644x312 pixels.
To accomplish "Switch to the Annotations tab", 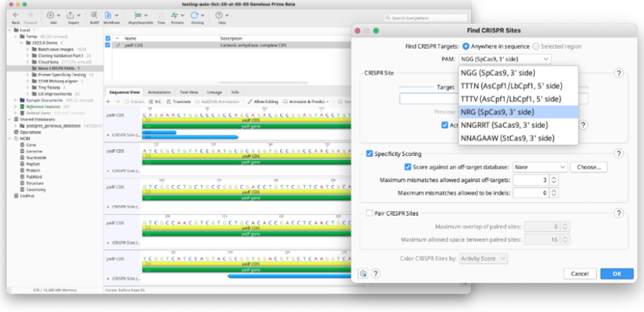I will (159, 92).
